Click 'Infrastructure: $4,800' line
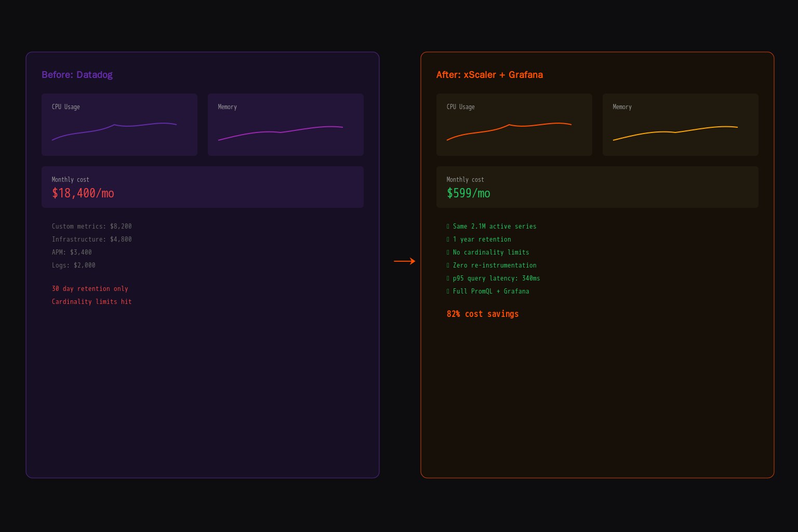798x532 pixels. pyautogui.click(x=92, y=240)
